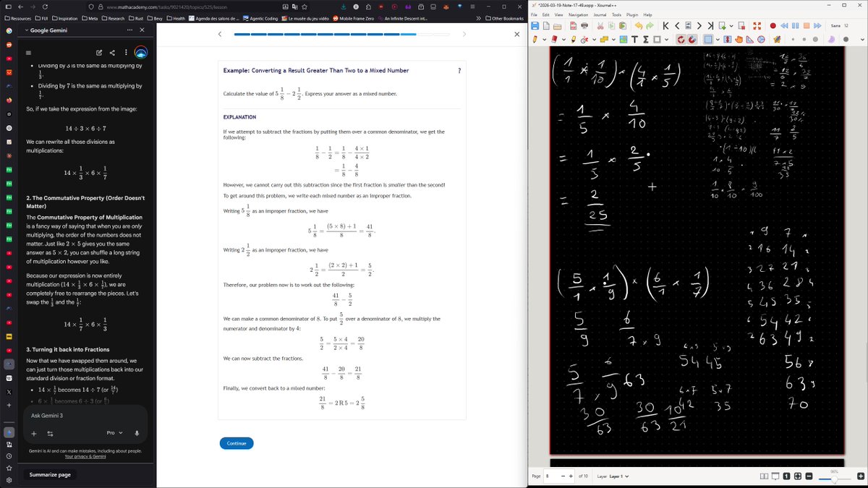868x488 pixels.
Task: Toggle the vertical space tool
Action: tap(727, 39)
